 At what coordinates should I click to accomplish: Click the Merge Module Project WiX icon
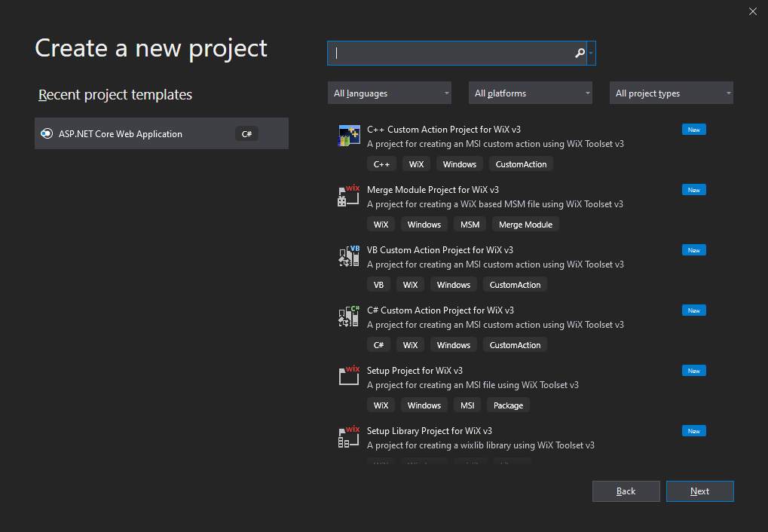(348, 196)
